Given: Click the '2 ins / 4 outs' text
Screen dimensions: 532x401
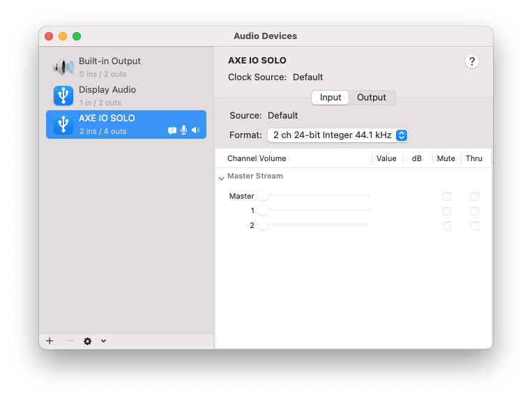Looking at the screenshot, I should click(x=102, y=131).
